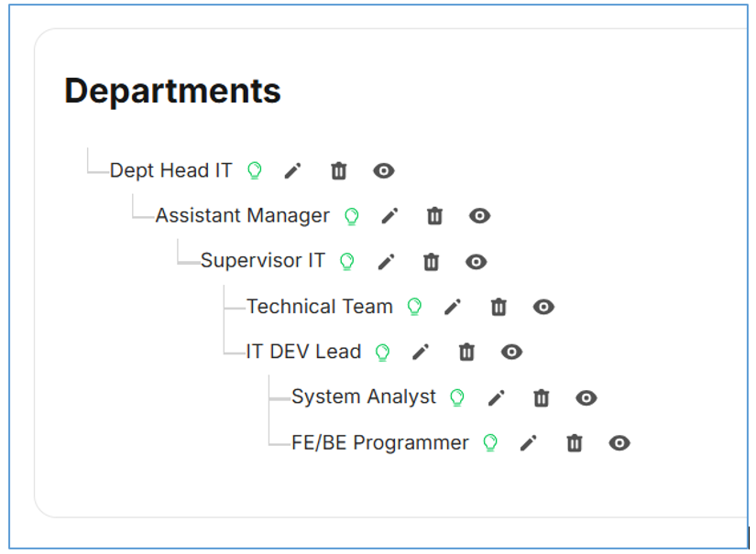Click the Departments heading
This screenshot has width=756, height=554.
(x=172, y=91)
